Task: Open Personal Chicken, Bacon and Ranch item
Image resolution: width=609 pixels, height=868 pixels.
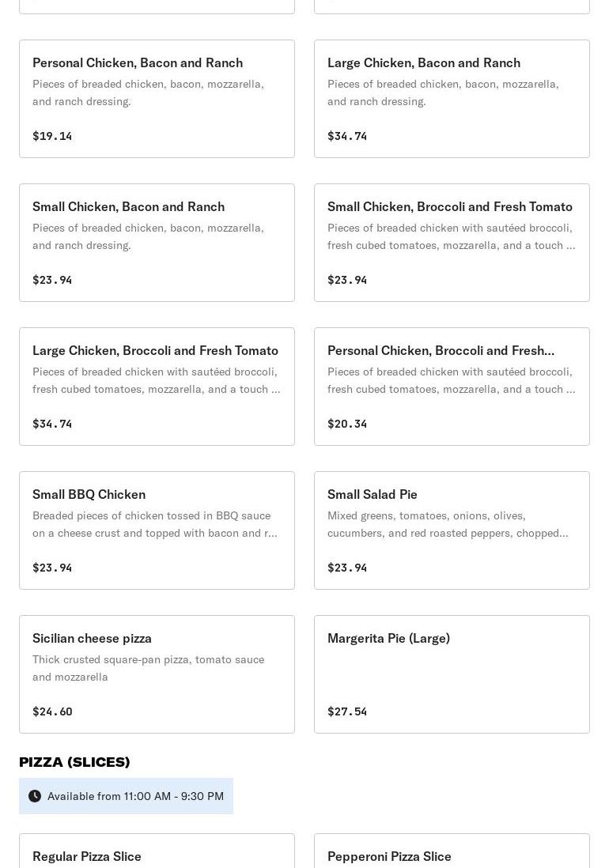Action: pos(157,99)
